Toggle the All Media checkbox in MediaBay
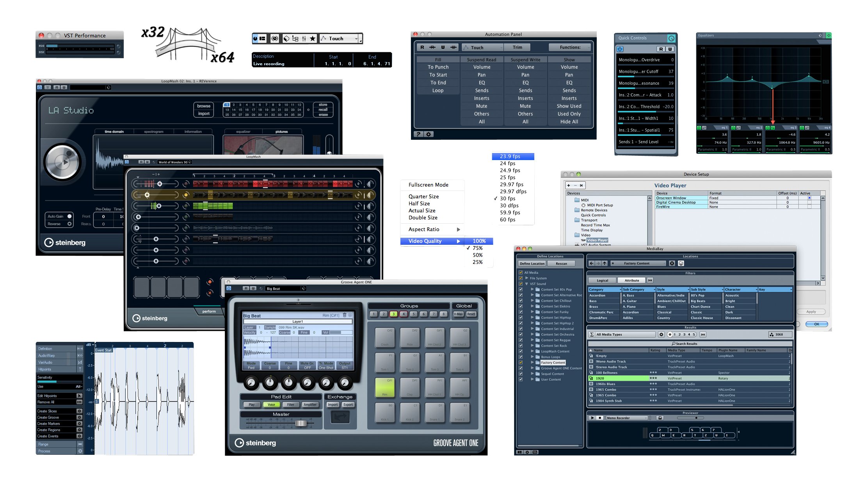Viewport: 868px width, 488px height. click(x=521, y=272)
